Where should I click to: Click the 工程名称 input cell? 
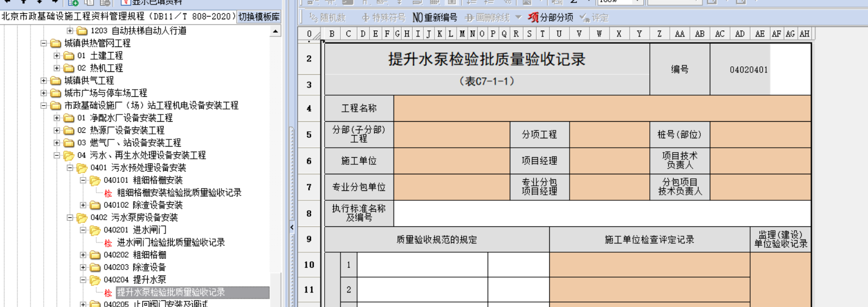coord(602,108)
